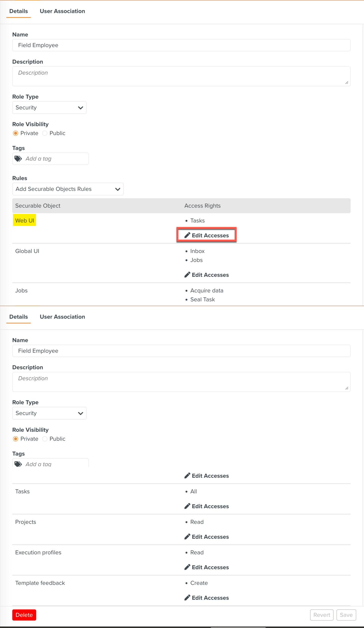
Task: Click the pencil icon for Template feedback accesses
Action: click(187, 597)
